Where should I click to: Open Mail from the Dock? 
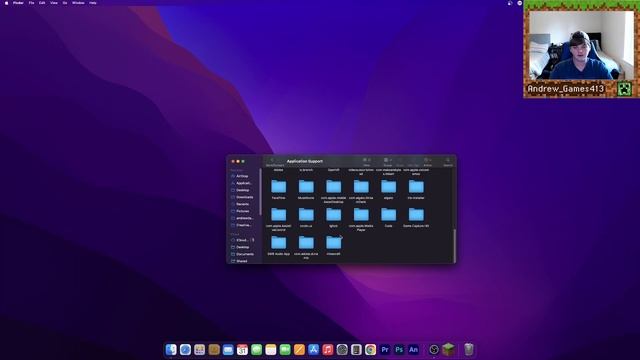tap(228, 349)
